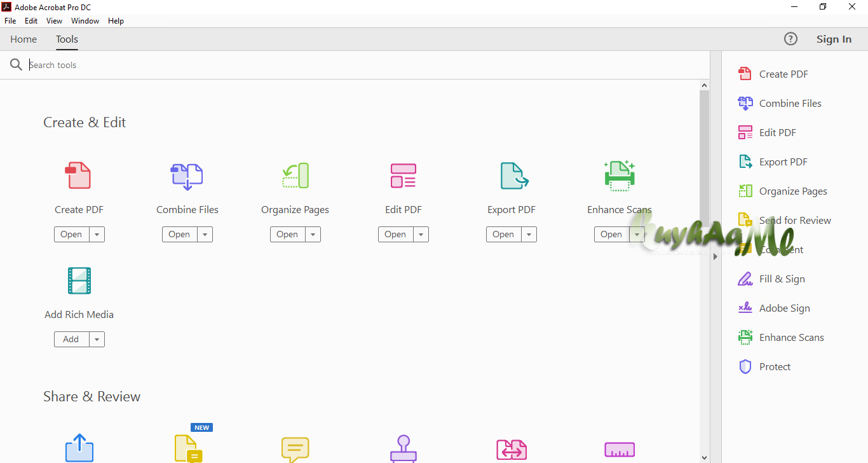The height and width of the screenshot is (463, 868).
Task: Open the File menu
Action: click(x=10, y=21)
